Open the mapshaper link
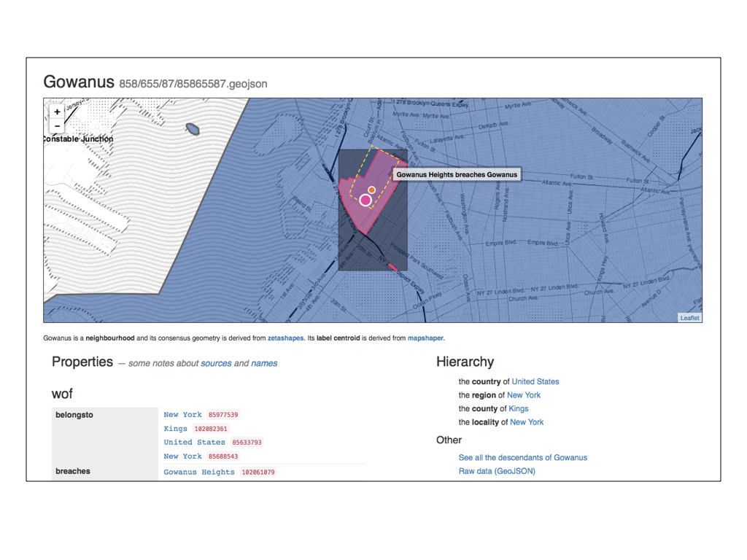The height and width of the screenshot is (560, 747). pyautogui.click(x=425, y=338)
